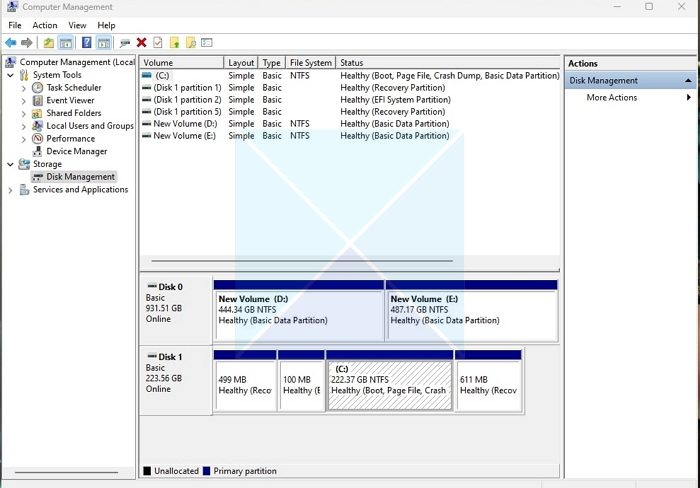The image size is (700, 488).
Task: Toggle the Show/Hide Action Pane toolbar icon
Action: 104,43
